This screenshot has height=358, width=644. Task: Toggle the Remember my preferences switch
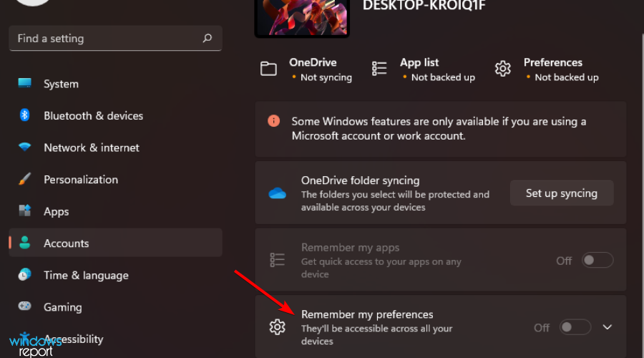575,327
